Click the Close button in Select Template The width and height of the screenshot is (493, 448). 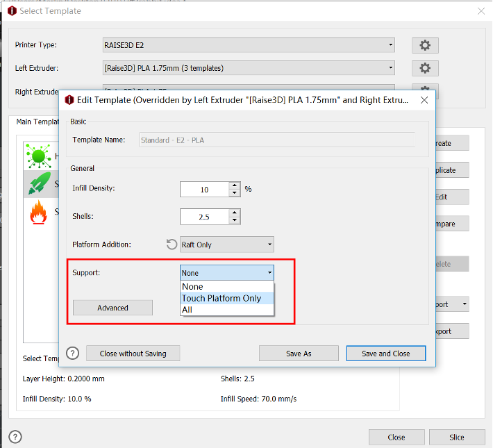tap(396, 438)
